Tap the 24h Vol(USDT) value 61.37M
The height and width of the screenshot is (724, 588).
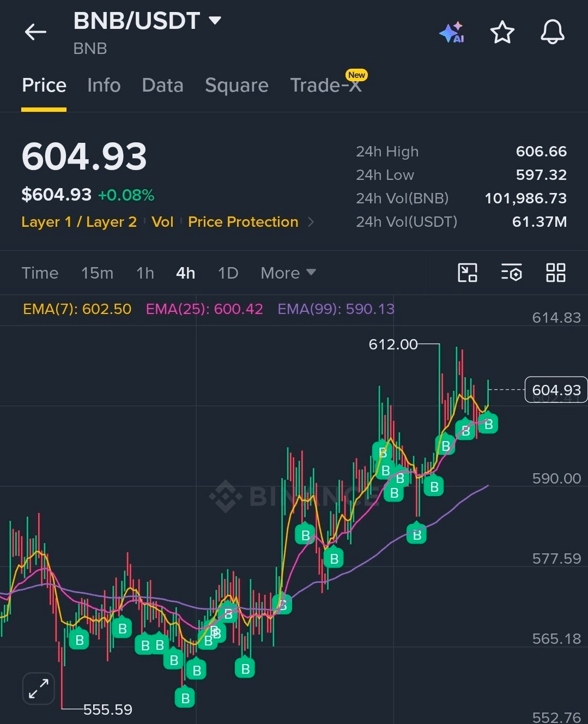click(539, 222)
